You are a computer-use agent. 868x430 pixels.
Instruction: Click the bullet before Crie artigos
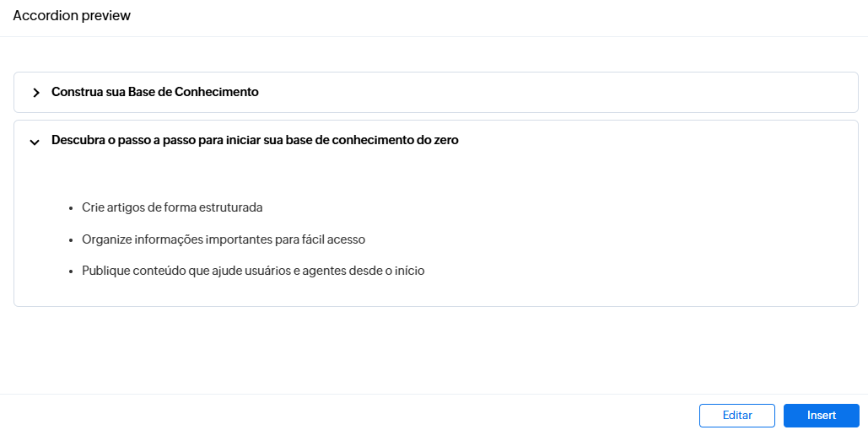tap(72, 208)
